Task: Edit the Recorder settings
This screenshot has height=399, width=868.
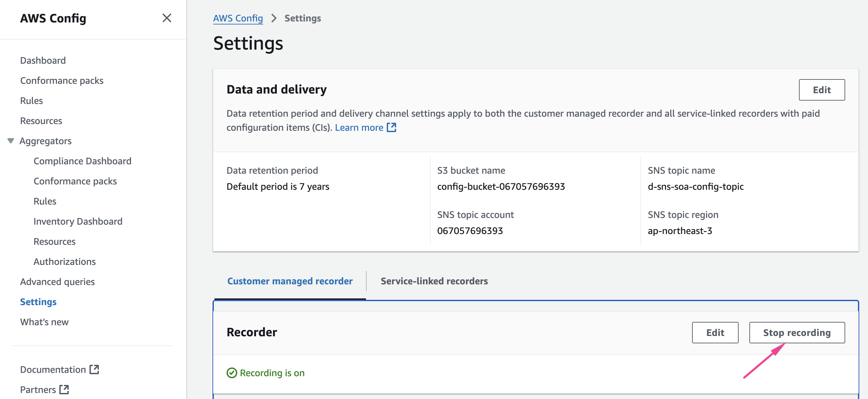Action: pyautogui.click(x=715, y=332)
